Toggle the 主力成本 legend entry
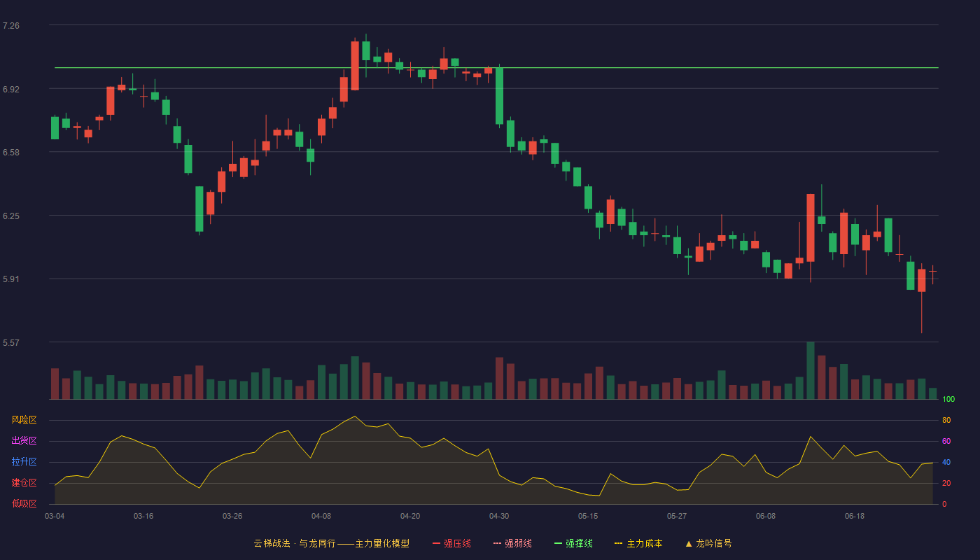980x560 pixels. point(638,543)
